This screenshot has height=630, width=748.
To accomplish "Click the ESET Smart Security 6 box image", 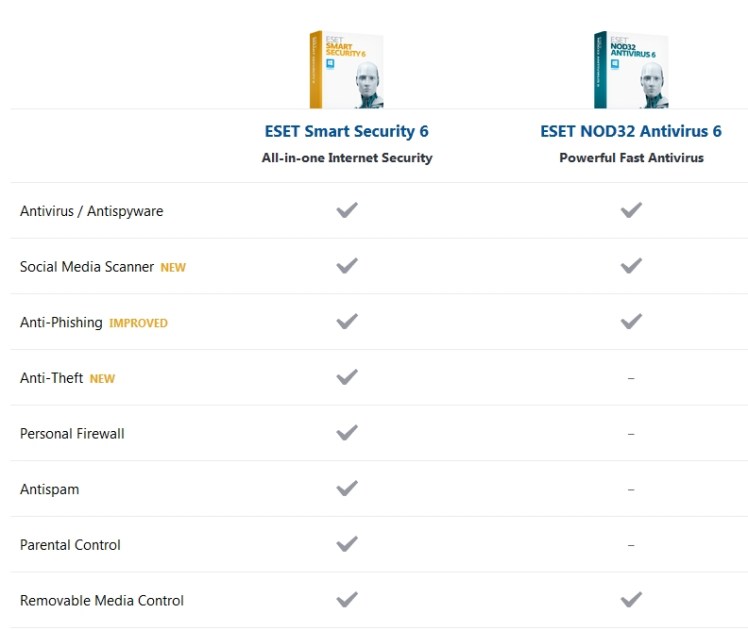I will point(347,69).
